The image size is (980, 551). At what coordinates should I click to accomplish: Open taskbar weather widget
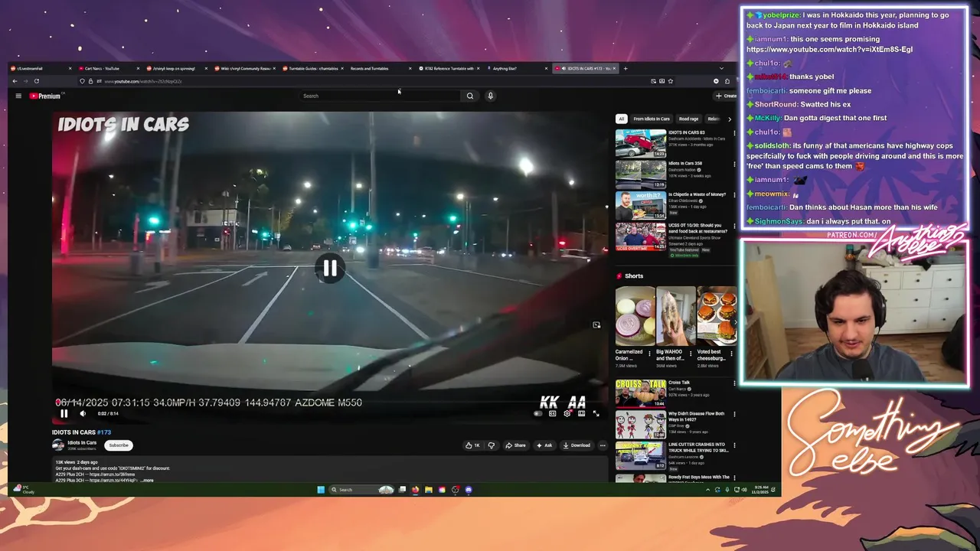coord(23,490)
